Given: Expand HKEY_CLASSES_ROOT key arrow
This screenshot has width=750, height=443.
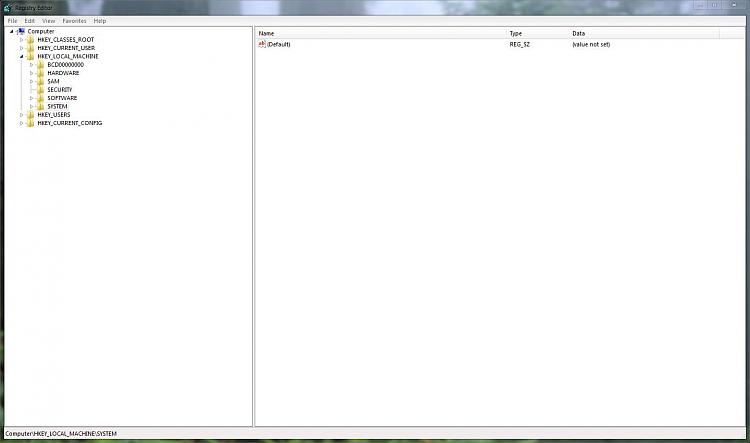Looking at the screenshot, I should pos(22,40).
